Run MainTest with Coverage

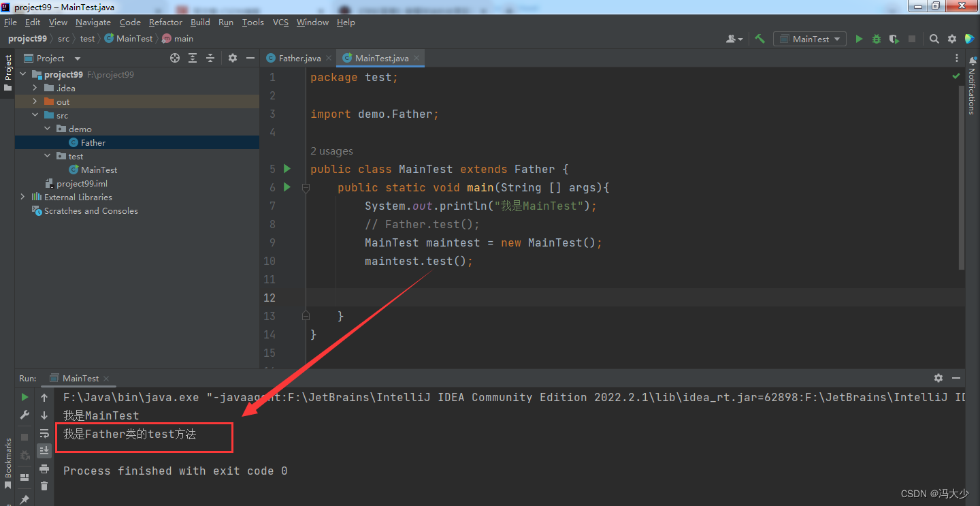pyautogui.click(x=894, y=39)
